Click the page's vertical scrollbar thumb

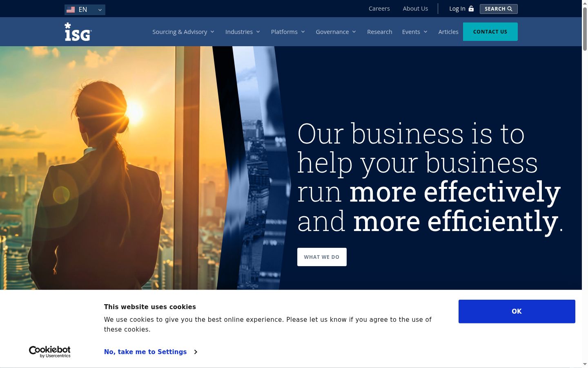click(585, 29)
